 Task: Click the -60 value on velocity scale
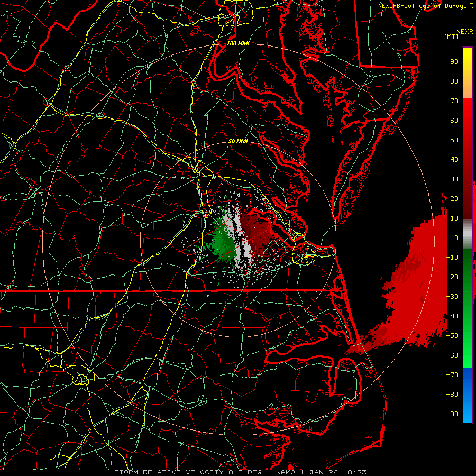coord(452,355)
